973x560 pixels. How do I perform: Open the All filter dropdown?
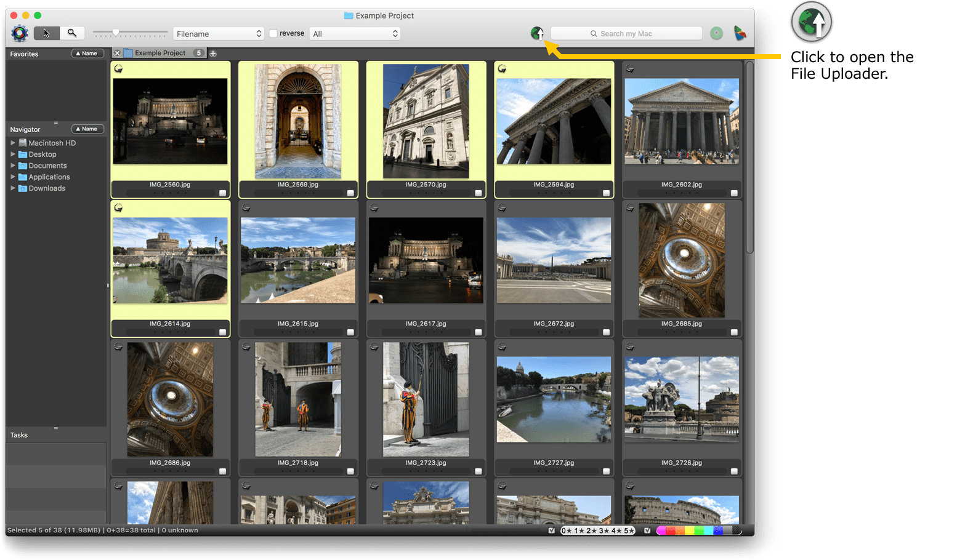[x=355, y=34]
